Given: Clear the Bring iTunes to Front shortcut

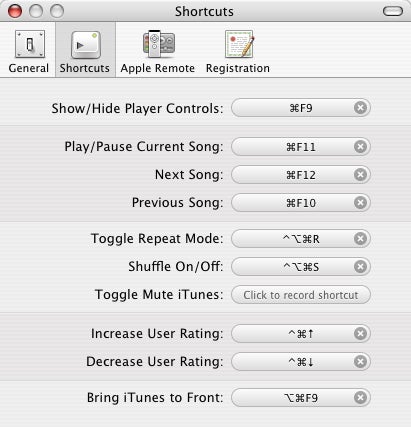Looking at the screenshot, I should [x=360, y=398].
